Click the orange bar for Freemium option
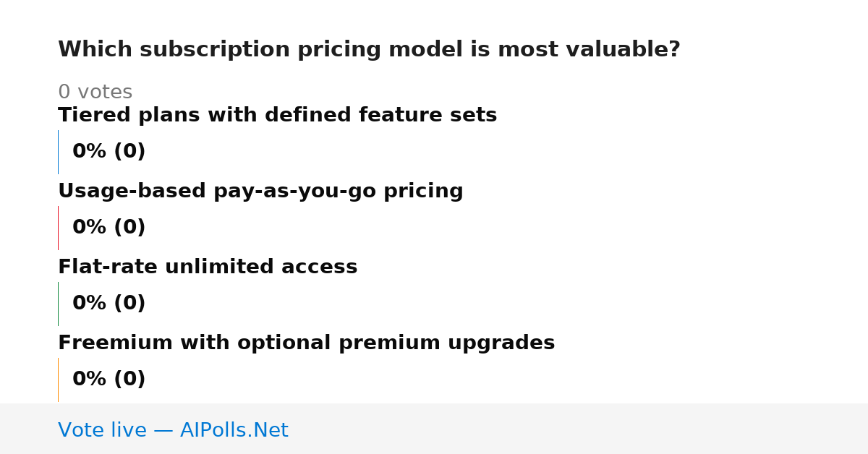The height and width of the screenshot is (454, 868). click(58, 380)
